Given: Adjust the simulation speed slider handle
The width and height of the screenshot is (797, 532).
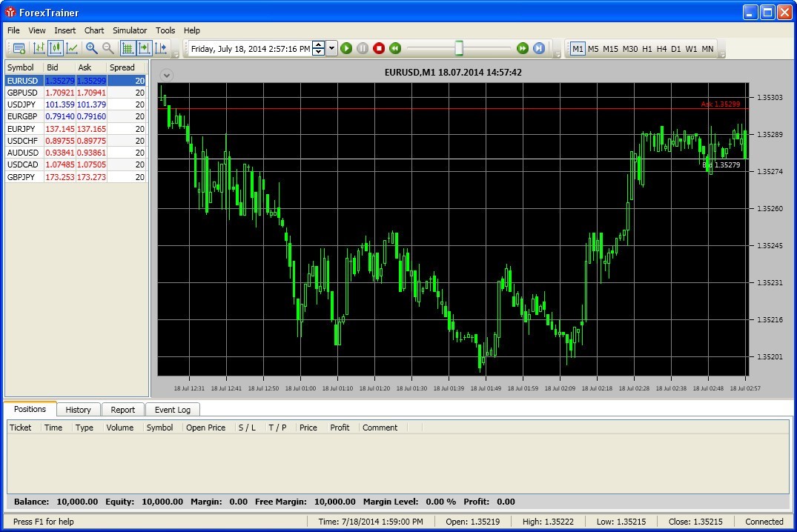Looking at the screenshot, I should tap(459, 48).
